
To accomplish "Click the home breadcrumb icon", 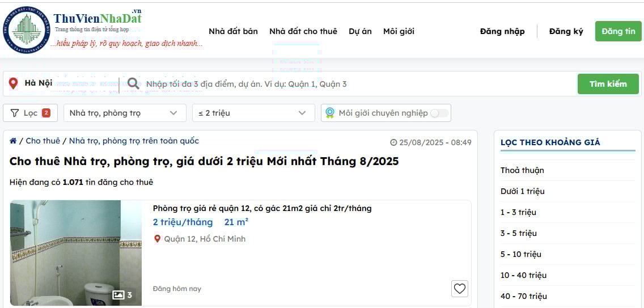I will [x=13, y=141].
